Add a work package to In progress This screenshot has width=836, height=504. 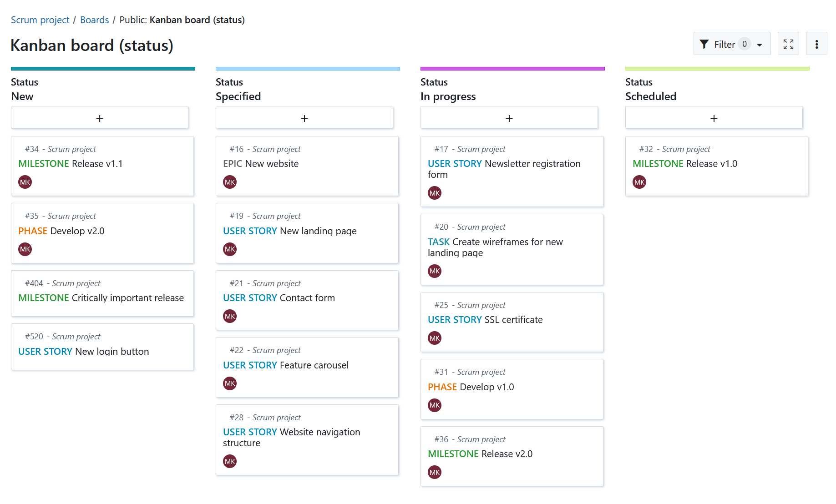point(509,117)
